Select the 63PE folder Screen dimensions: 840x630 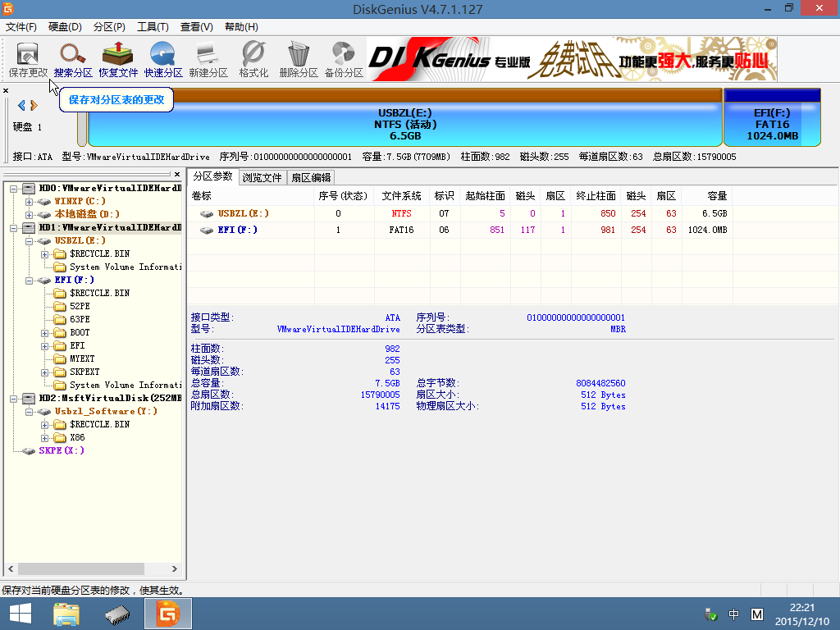pyautogui.click(x=80, y=319)
